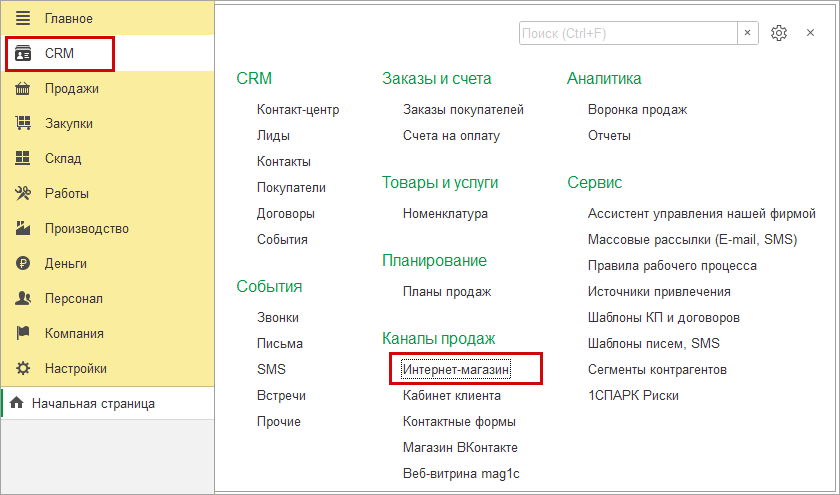Click into the Поиск search field

(x=628, y=33)
